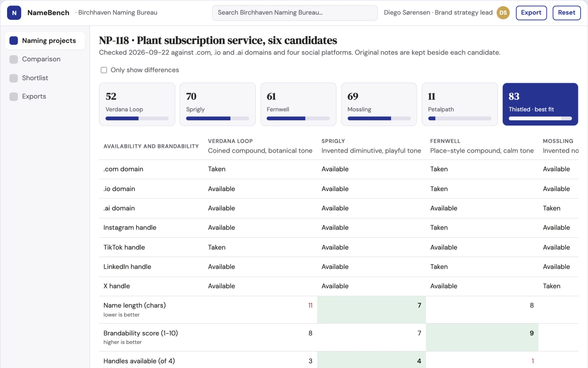Click the Brandability score (1-10) row label

click(141, 333)
